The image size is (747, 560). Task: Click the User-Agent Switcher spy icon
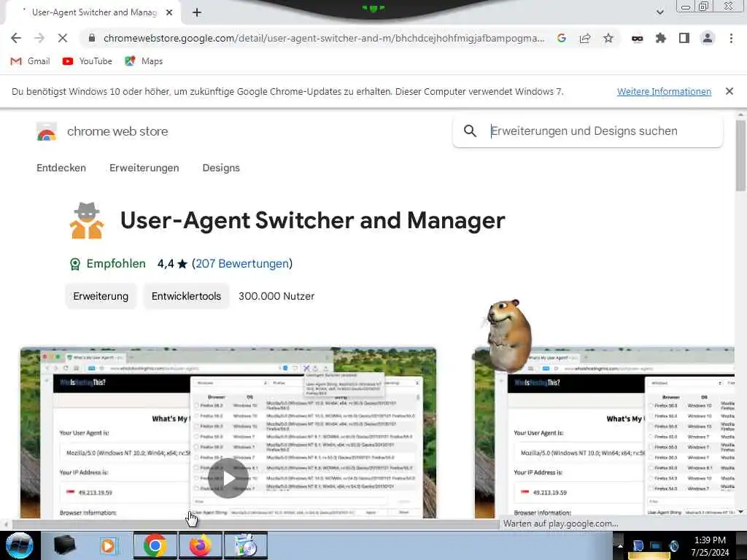tap(87, 220)
